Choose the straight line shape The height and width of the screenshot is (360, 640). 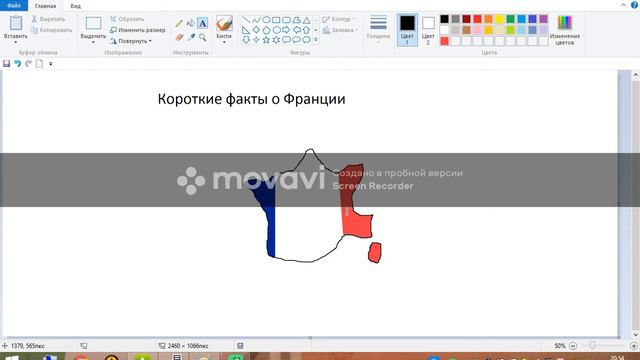tap(246, 20)
